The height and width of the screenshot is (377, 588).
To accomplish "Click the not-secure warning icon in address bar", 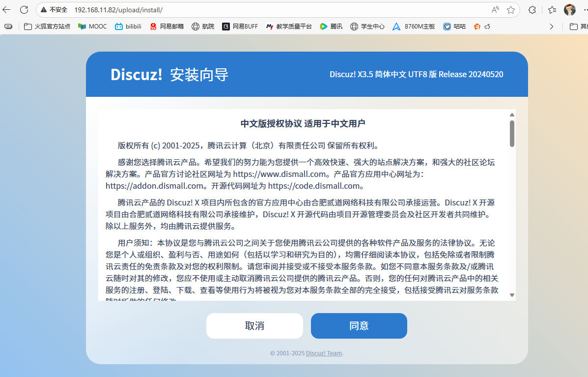I will pyautogui.click(x=44, y=10).
